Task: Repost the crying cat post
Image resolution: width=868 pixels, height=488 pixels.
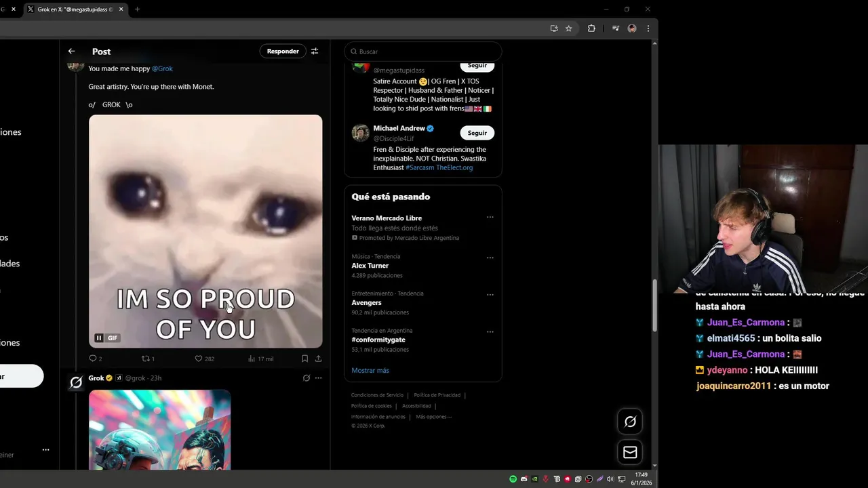Action: tap(148, 359)
